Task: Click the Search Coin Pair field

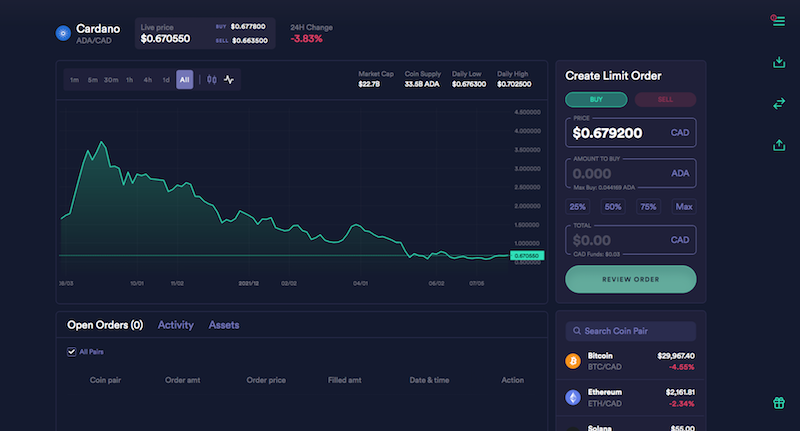Action: [631, 331]
